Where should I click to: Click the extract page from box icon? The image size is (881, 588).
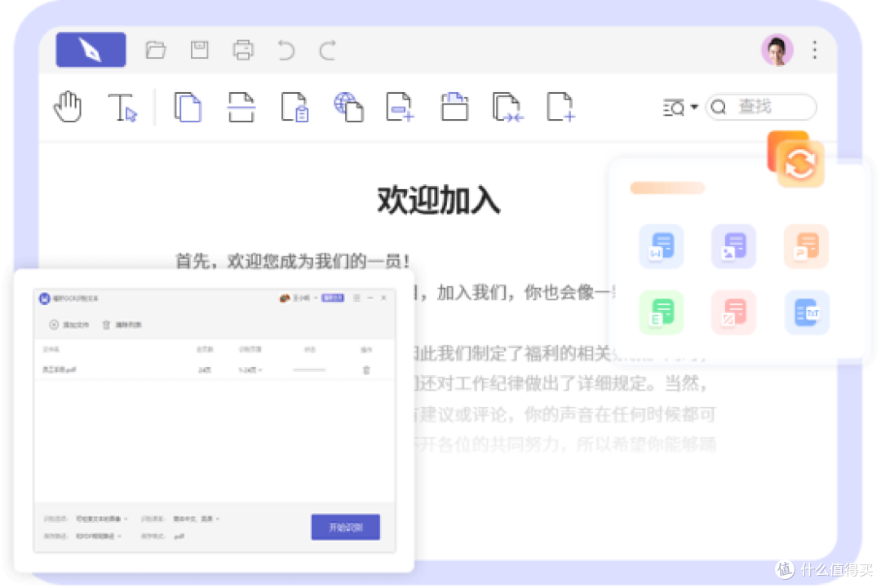coord(454,107)
